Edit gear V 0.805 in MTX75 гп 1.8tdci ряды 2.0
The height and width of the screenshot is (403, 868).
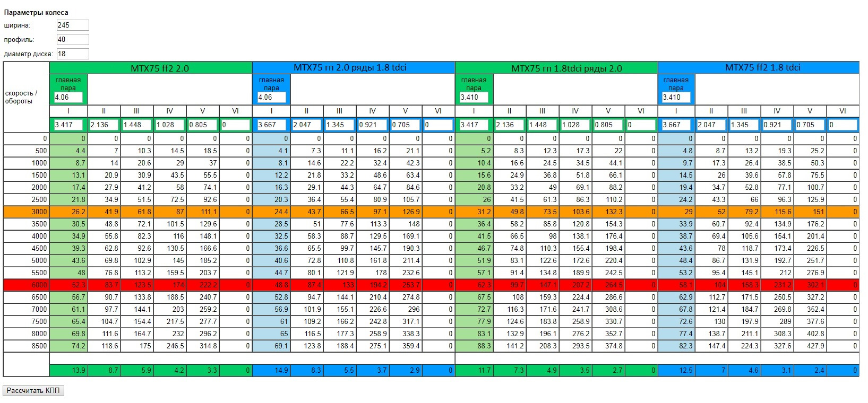608,125
